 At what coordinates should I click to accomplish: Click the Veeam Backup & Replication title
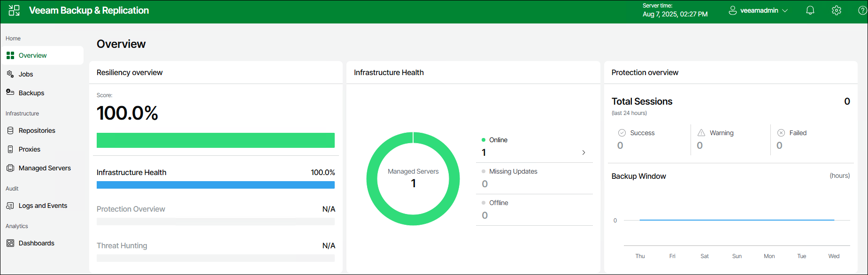89,10
